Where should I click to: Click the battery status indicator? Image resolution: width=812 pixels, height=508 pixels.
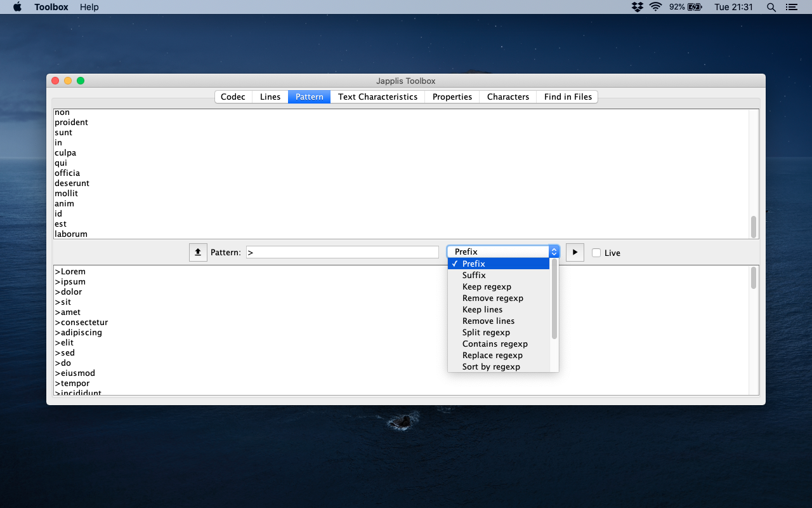click(x=686, y=7)
